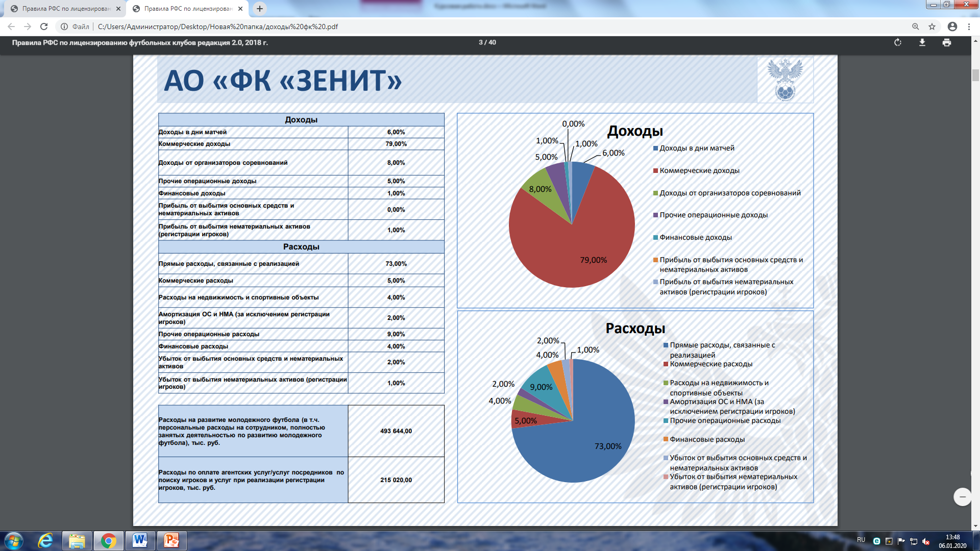The width and height of the screenshot is (980, 551).
Task: Open zoom magnifier in address bar
Action: (x=916, y=27)
